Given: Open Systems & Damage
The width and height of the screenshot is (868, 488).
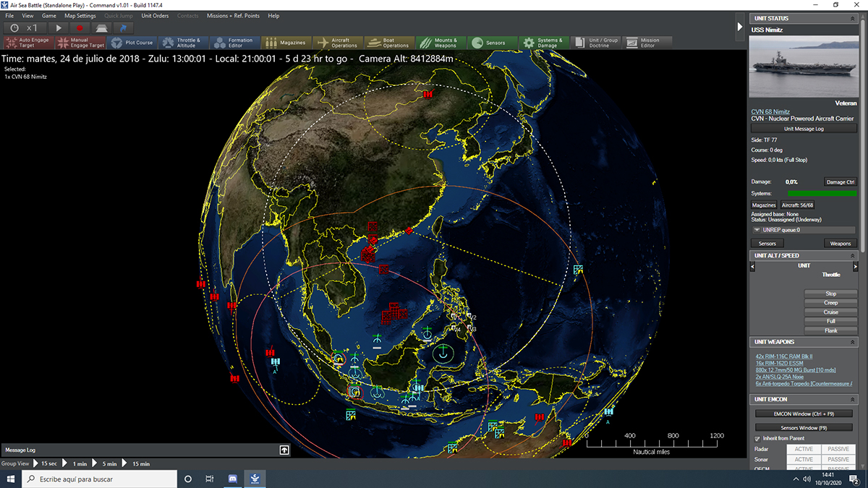Looking at the screenshot, I should (544, 43).
